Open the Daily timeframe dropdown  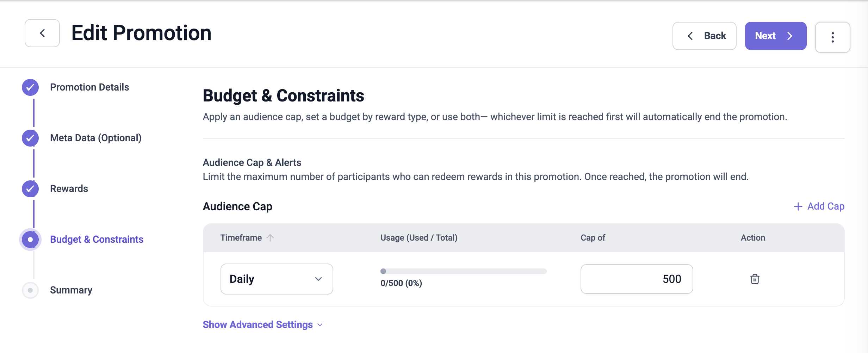[277, 279]
